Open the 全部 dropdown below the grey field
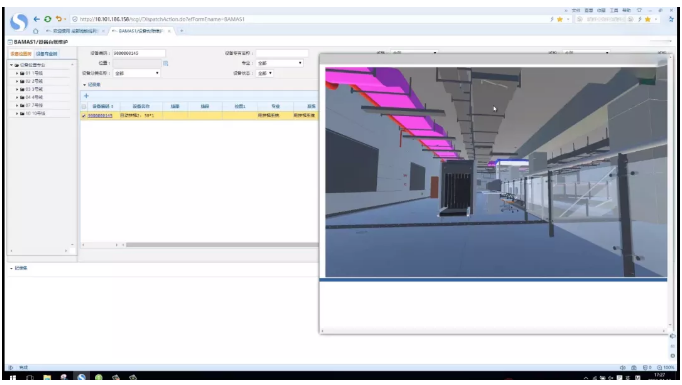This screenshot has width=682, height=385. coord(137,74)
